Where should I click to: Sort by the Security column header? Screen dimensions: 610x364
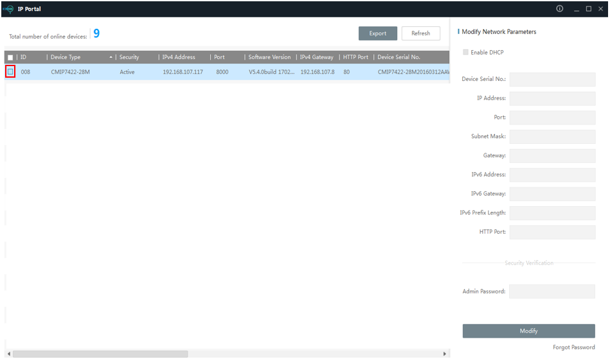click(x=129, y=57)
